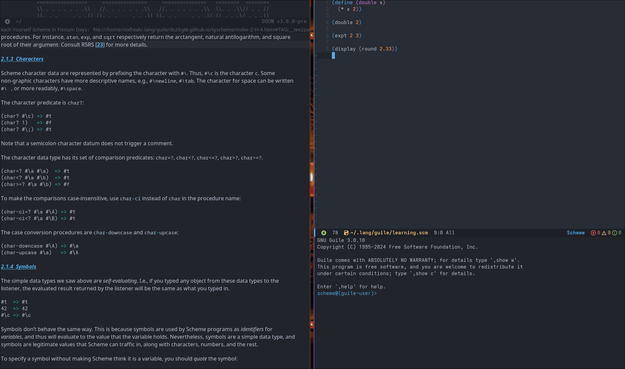Viewport: 625px width, 369px height.
Task: Click the file save icon before learning.scm
Action: (x=346, y=233)
